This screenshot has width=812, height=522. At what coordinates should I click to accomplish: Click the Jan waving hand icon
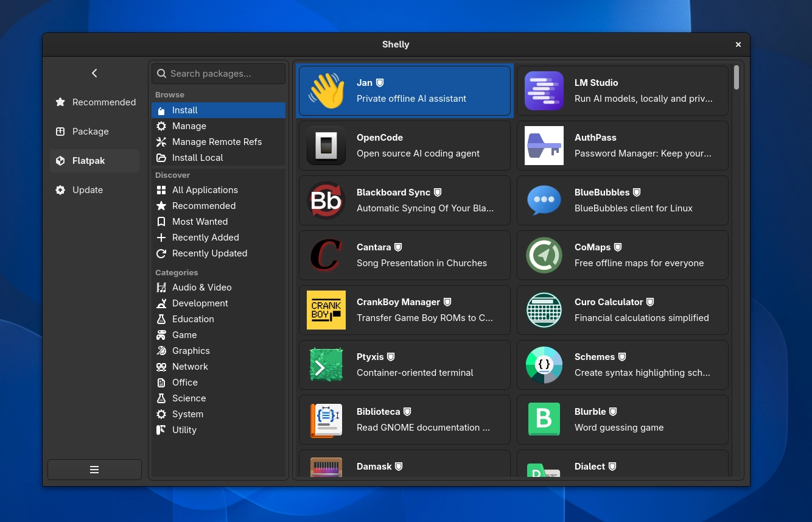(326, 91)
